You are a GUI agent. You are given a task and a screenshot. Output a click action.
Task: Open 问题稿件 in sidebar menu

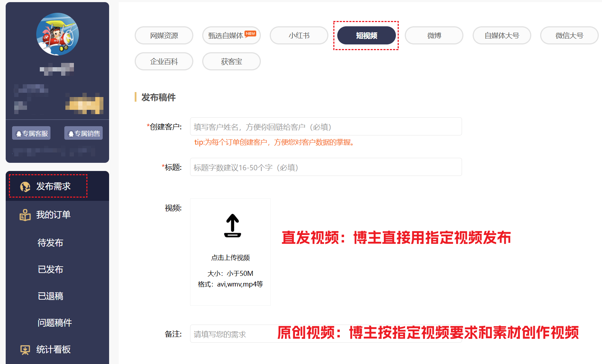click(x=55, y=323)
